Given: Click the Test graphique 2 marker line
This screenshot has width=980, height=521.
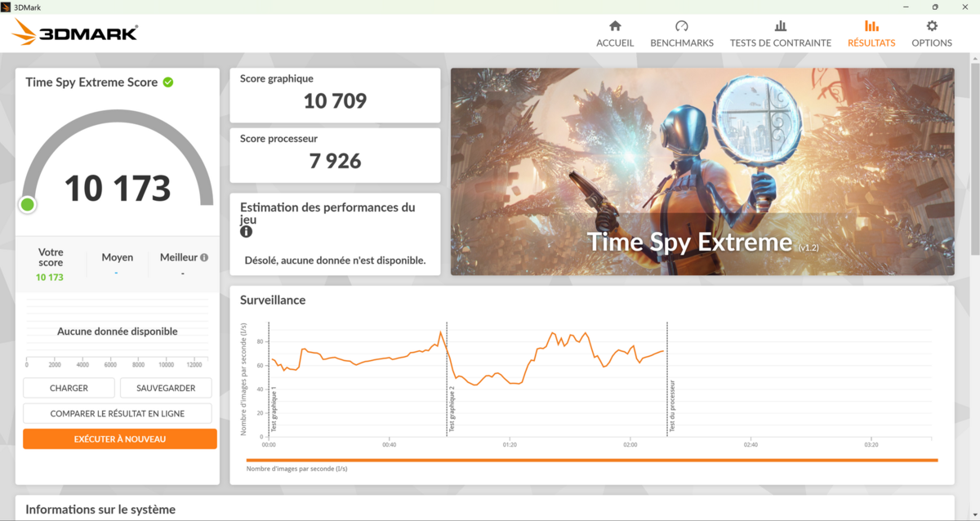Looking at the screenshot, I should coord(447,376).
